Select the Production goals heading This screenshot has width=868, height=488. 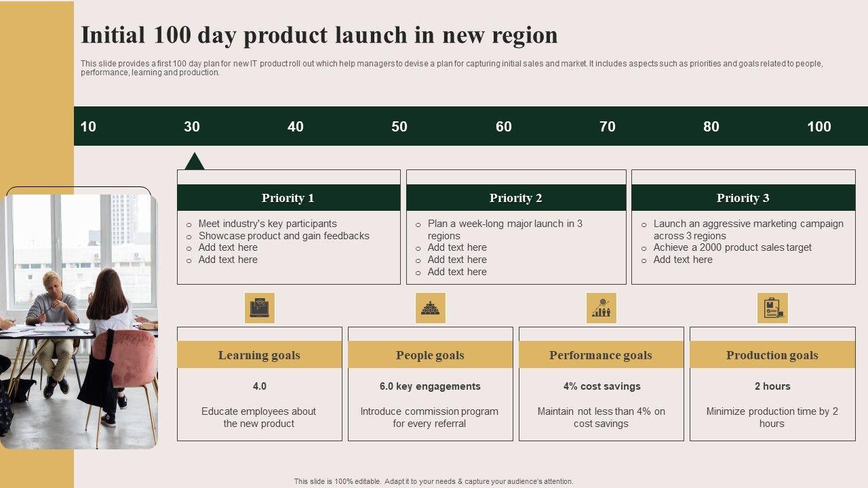pyautogui.click(x=772, y=355)
